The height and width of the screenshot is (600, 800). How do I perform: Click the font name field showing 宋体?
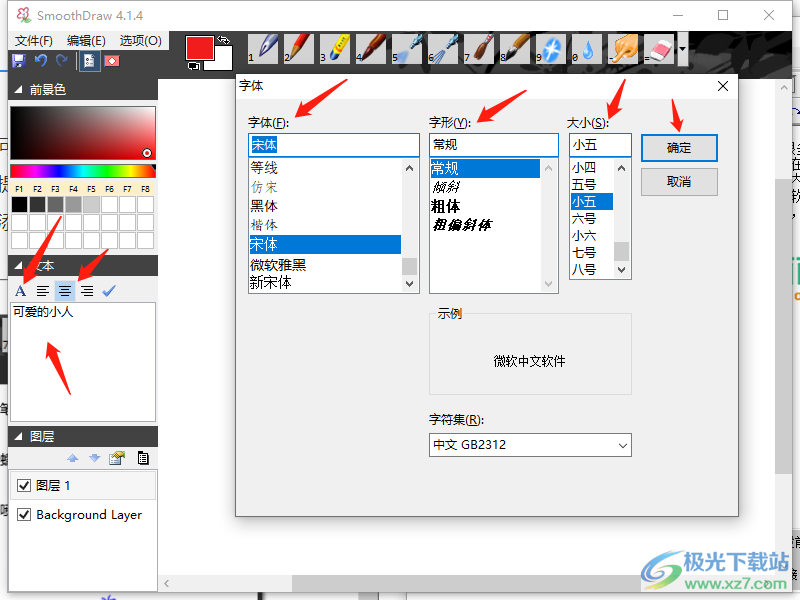pyautogui.click(x=334, y=145)
